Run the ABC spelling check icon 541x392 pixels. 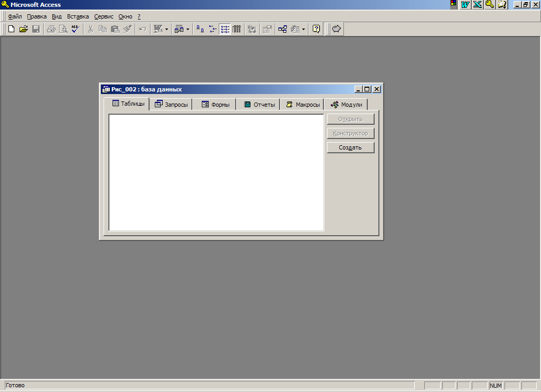tap(75, 29)
